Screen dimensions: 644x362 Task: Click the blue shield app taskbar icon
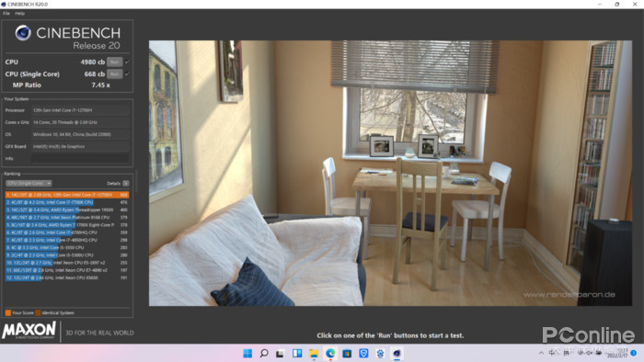click(363, 353)
